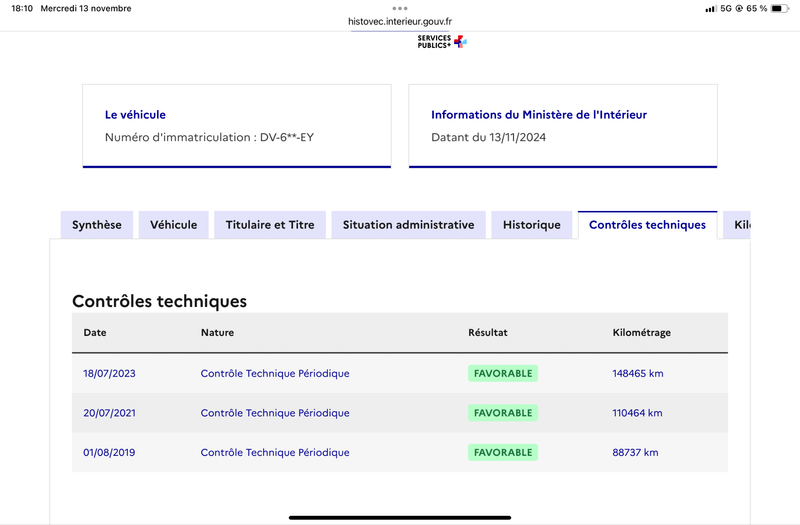Click the date 18/07/2023
Image resolution: width=800 pixels, height=525 pixels.
coord(109,373)
